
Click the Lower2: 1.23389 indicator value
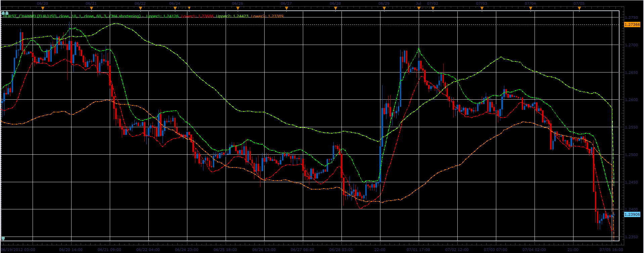coord(267,16)
